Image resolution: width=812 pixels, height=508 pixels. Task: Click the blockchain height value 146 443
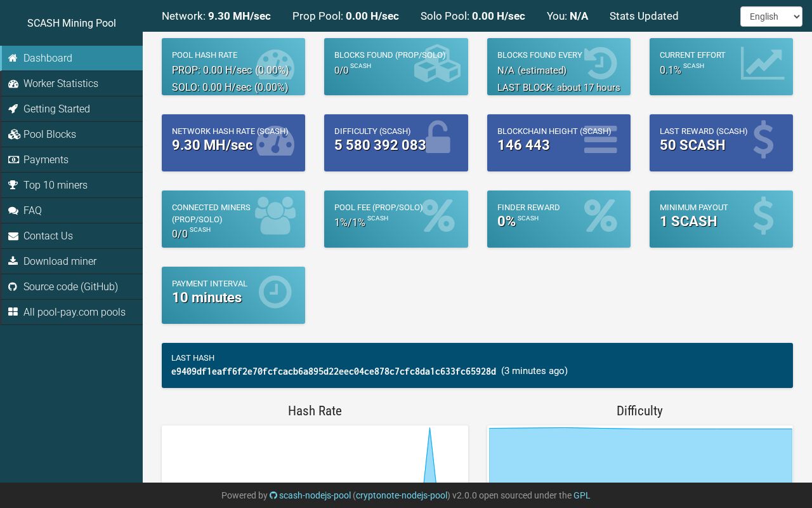pyautogui.click(x=523, y=145)
